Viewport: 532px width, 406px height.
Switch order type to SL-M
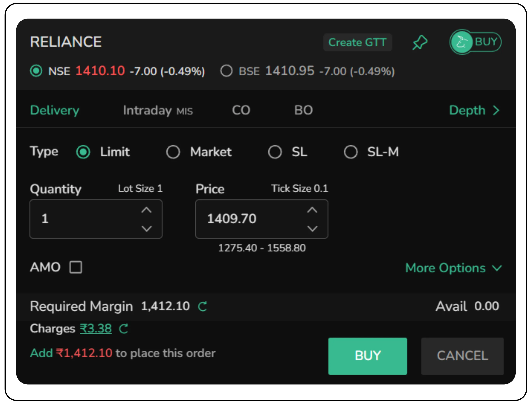point(351,152)
